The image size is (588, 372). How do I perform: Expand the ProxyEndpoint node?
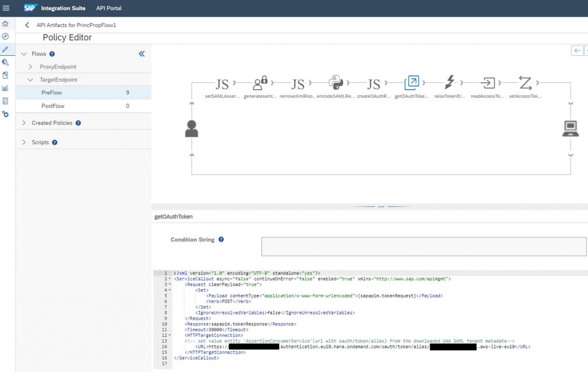(30, 67)
